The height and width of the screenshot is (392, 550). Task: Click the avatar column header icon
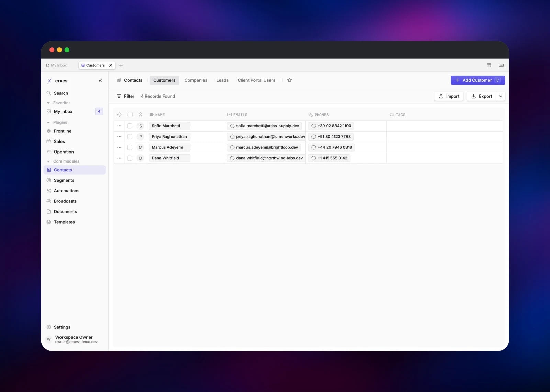pyautogui.click(x=140, y=115)
